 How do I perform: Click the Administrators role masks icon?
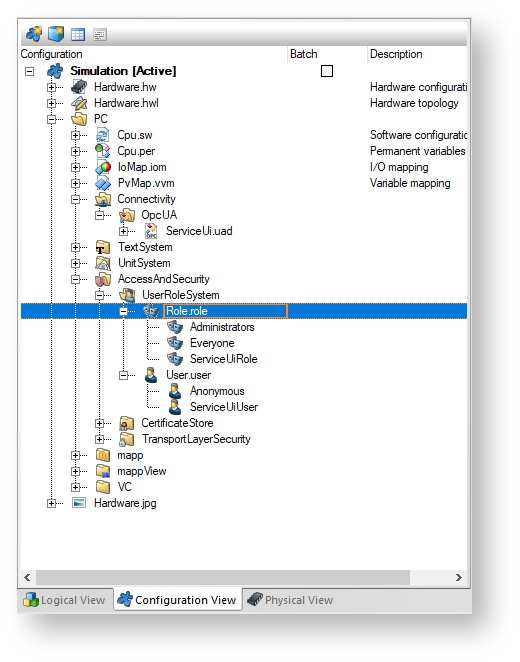pos(175,327)
